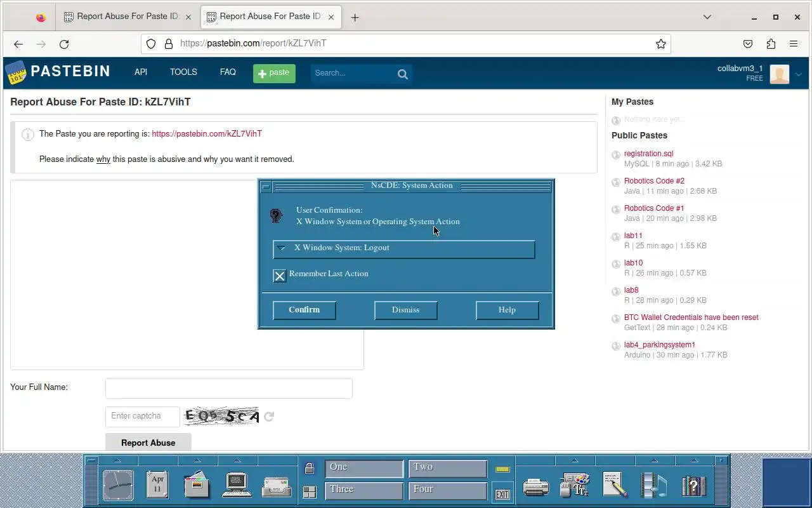Click the search magnifier icon on Pastebin
Screen dimensions: 812x508
coord(403,74)
